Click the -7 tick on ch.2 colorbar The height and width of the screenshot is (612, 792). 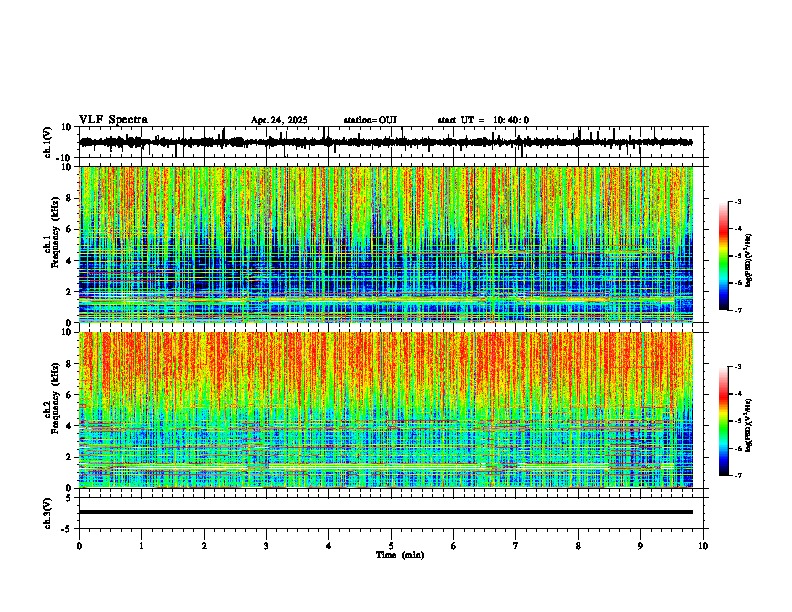pyautogui.click(x=737, y=476)
